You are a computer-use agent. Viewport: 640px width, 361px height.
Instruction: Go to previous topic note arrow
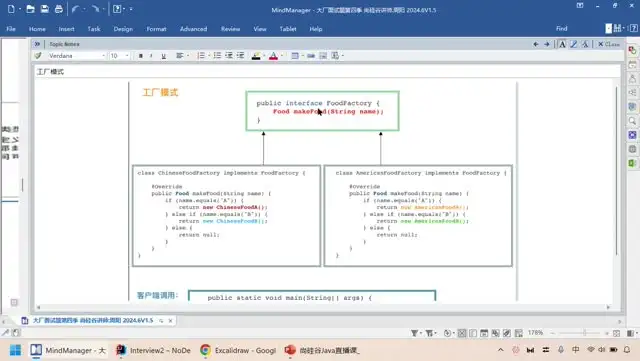tap(536, 44)
